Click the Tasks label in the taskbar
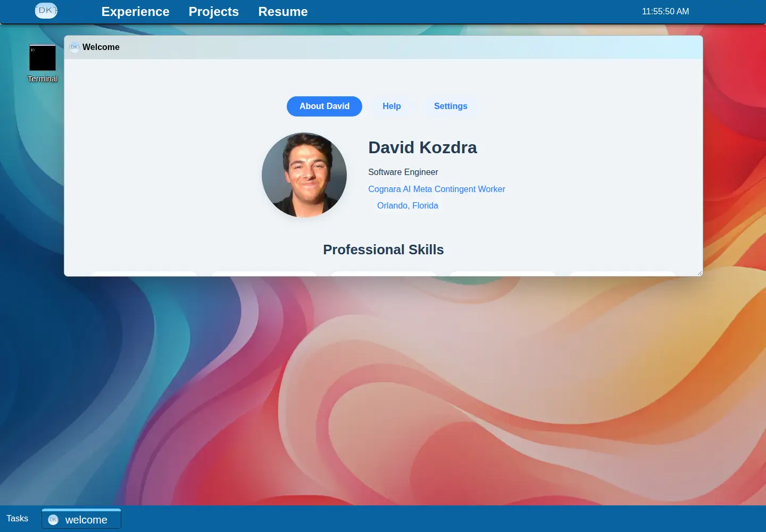The image size is (766, 532). [17, 518]
